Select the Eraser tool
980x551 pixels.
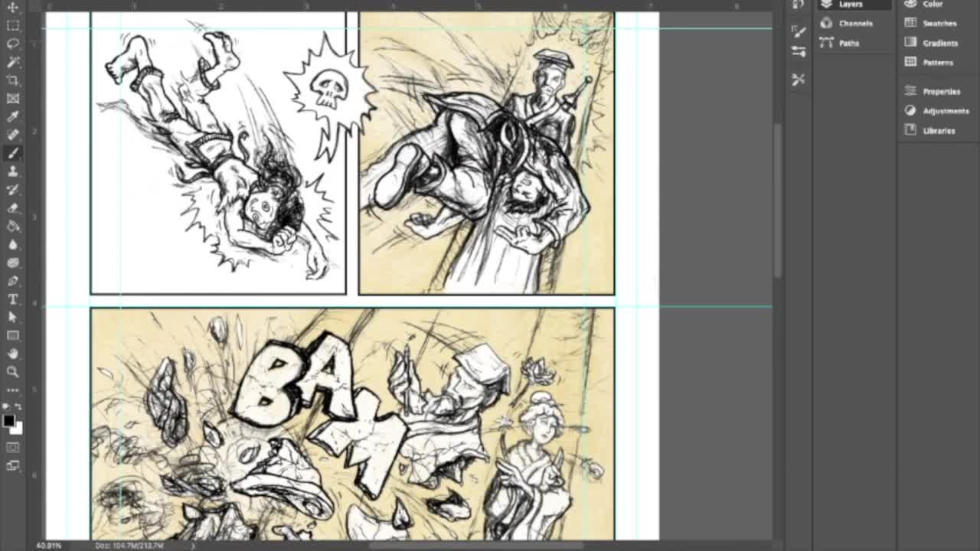click(13, 208)
